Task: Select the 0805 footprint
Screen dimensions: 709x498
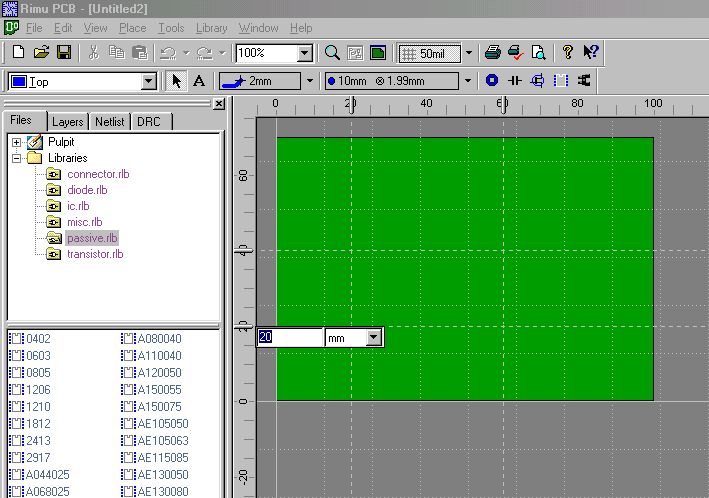Action: coord(38,373)
